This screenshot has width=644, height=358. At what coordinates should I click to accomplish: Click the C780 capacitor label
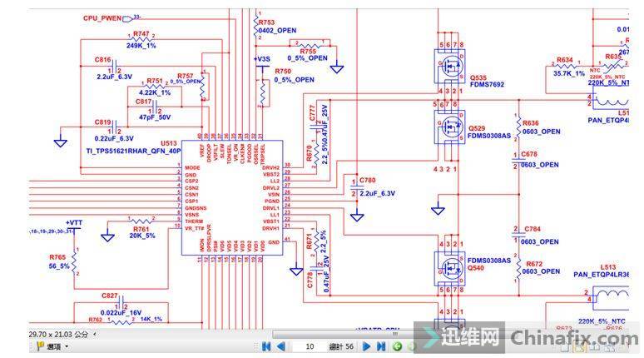tap(368, 180)
